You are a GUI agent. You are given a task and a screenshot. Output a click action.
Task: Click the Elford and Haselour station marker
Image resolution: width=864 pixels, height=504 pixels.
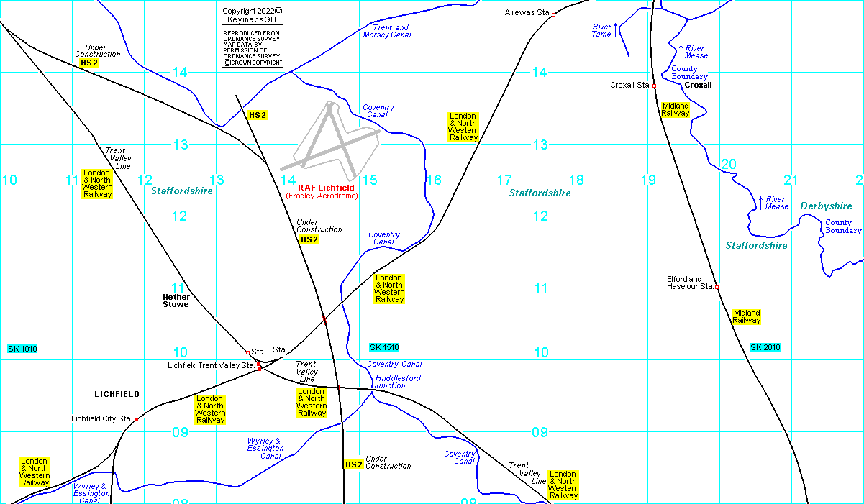pyautogui.click(x=717, y=287)
